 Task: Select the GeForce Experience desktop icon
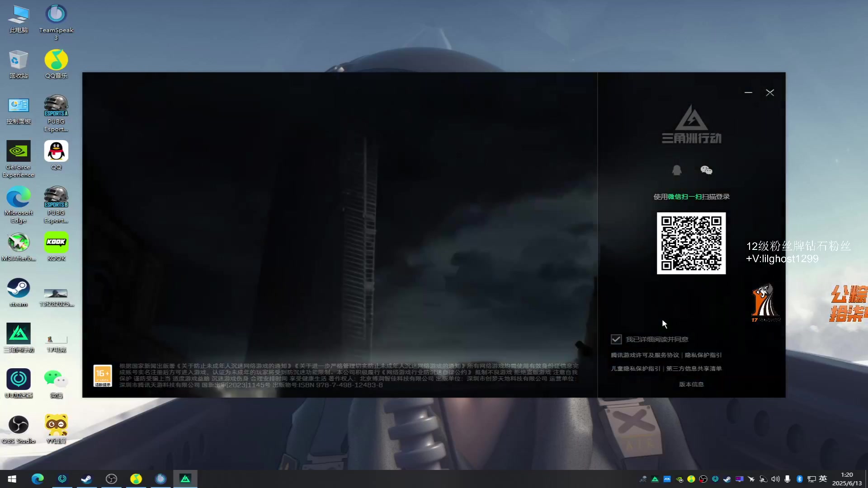(19, 159)
